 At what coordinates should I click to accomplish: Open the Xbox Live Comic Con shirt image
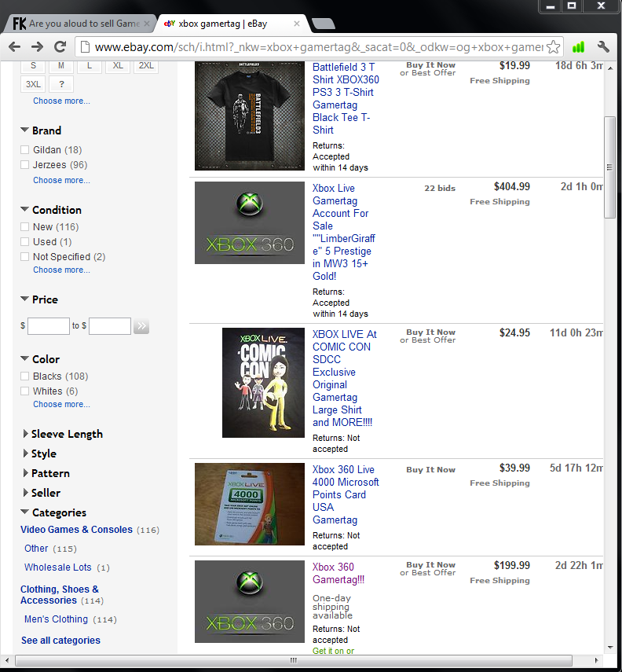point(263,383)
